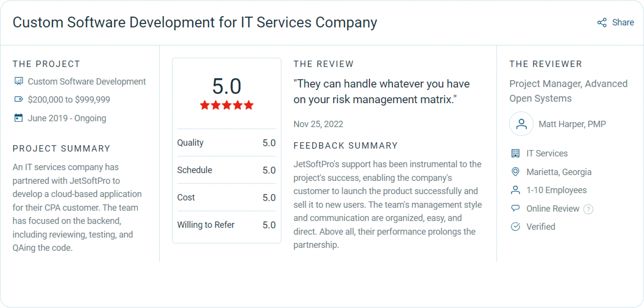Click the reviewer avatar next to Matt Harper

click(521, 124)
